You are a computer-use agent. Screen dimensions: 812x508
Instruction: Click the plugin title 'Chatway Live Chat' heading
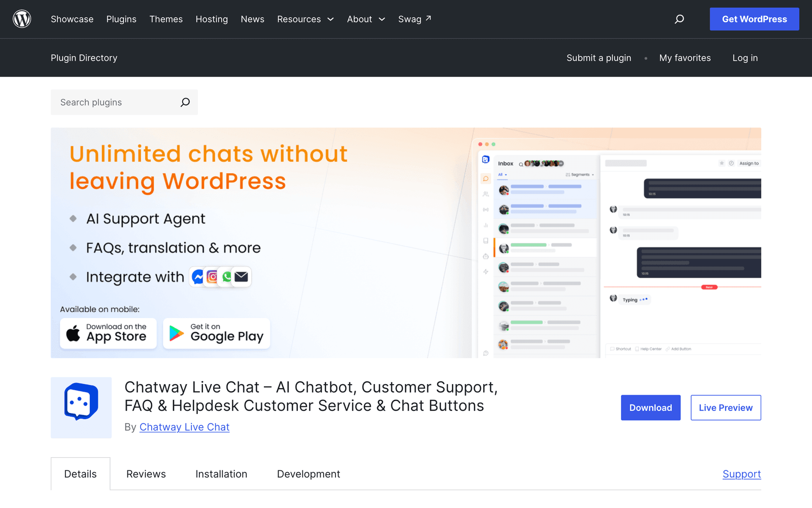(x=311, y=396)
